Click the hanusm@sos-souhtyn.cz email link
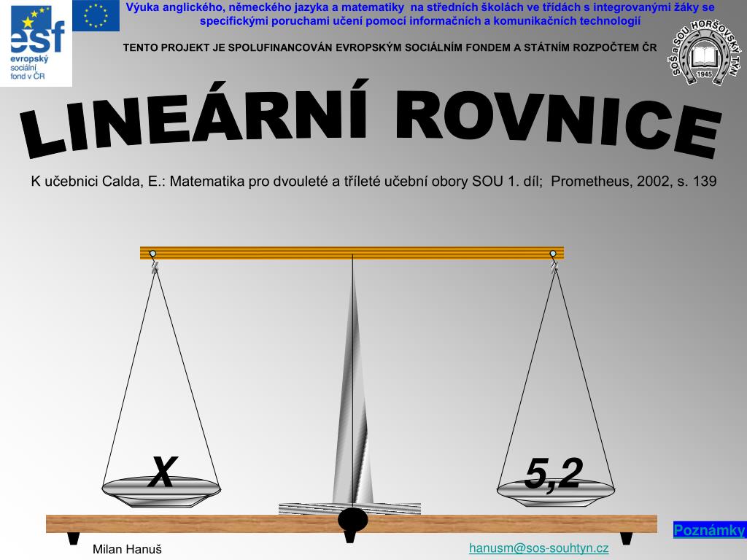Viewport: 747px width, 560px height. pyautogui.click(x=539, y=548)
